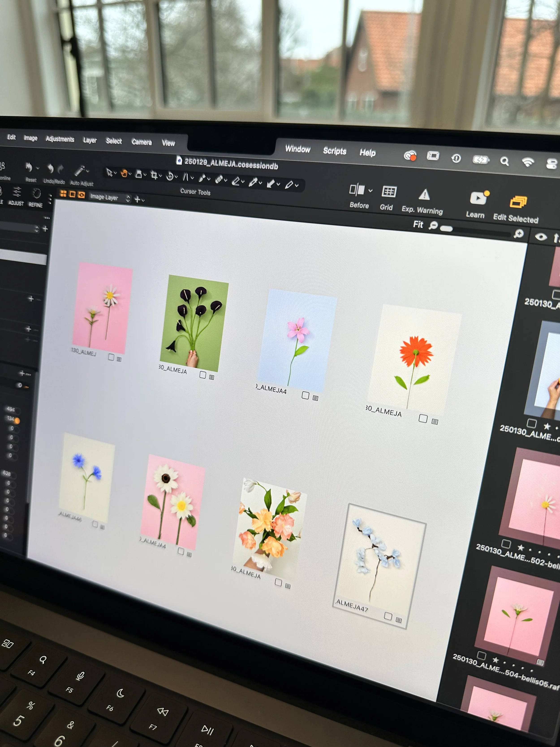Expand the add layer plus dropdown
This screenshot has width=560, height=747.
pos(139,200)
